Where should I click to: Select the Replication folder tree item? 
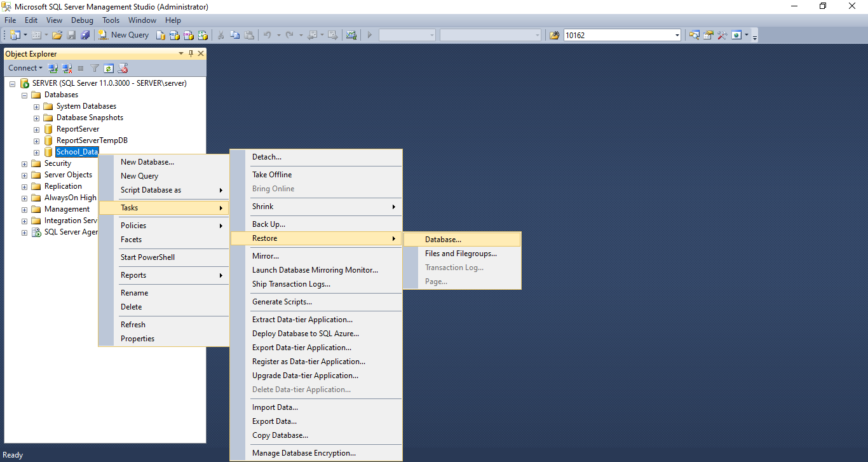[x=63, y=186]
